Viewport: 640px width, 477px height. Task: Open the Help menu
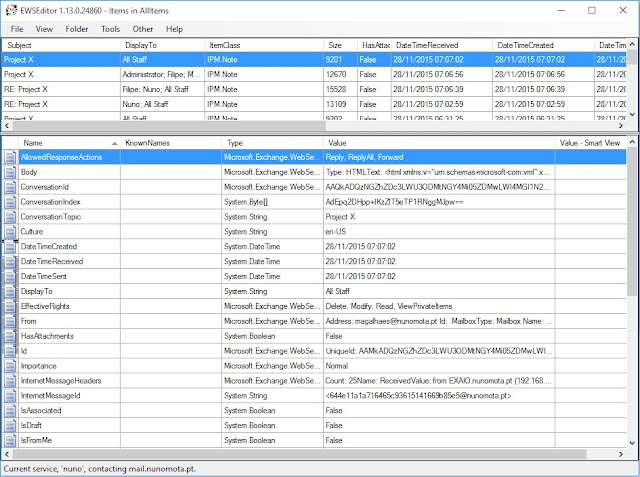[x=174, y=29]
